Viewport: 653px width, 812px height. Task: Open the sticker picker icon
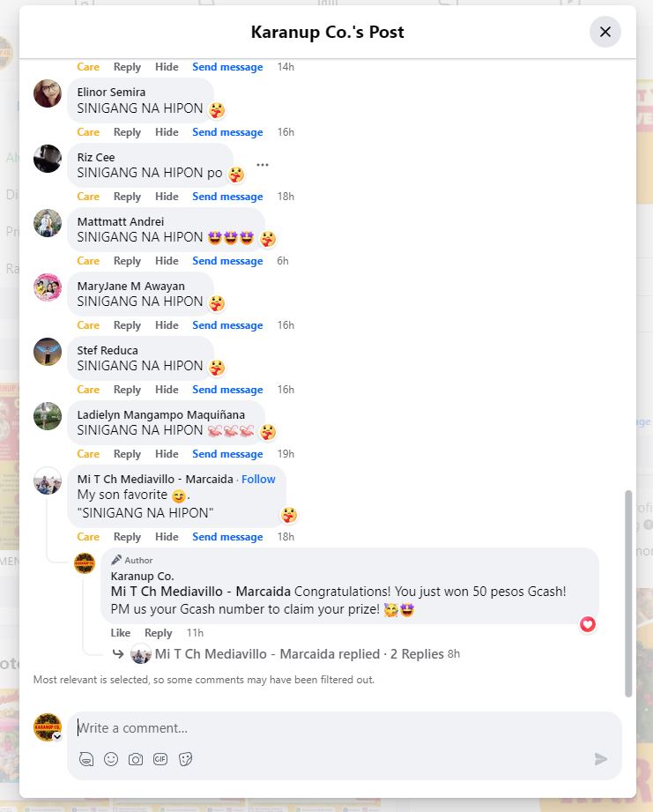click(185, 759)
